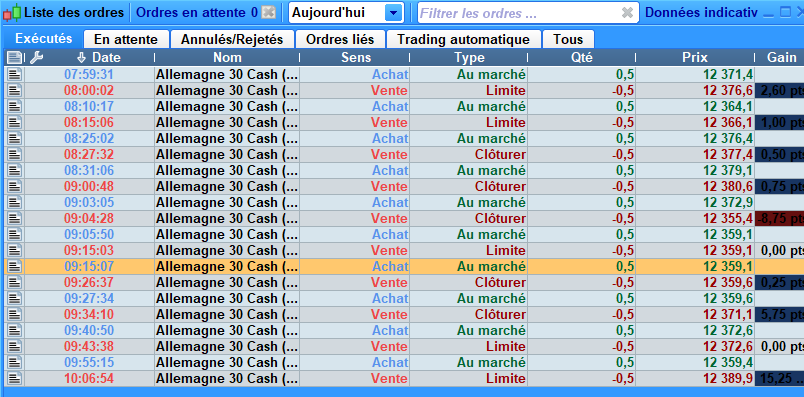Click the 0,75 pts gain cell
The height and width of the screenshot is (397, 804).
pyautogui.click(x=780, y=186)
